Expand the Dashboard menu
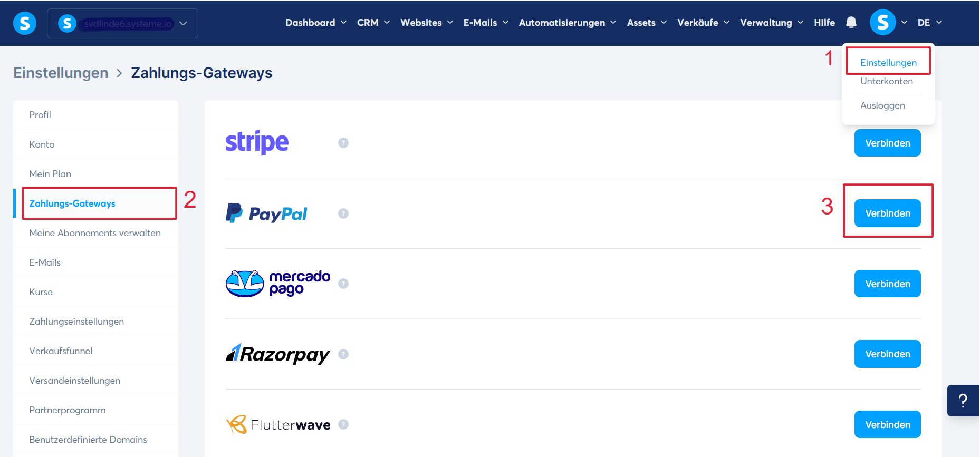The height and width of the screenshot is (457, 980). click(316, 23)
